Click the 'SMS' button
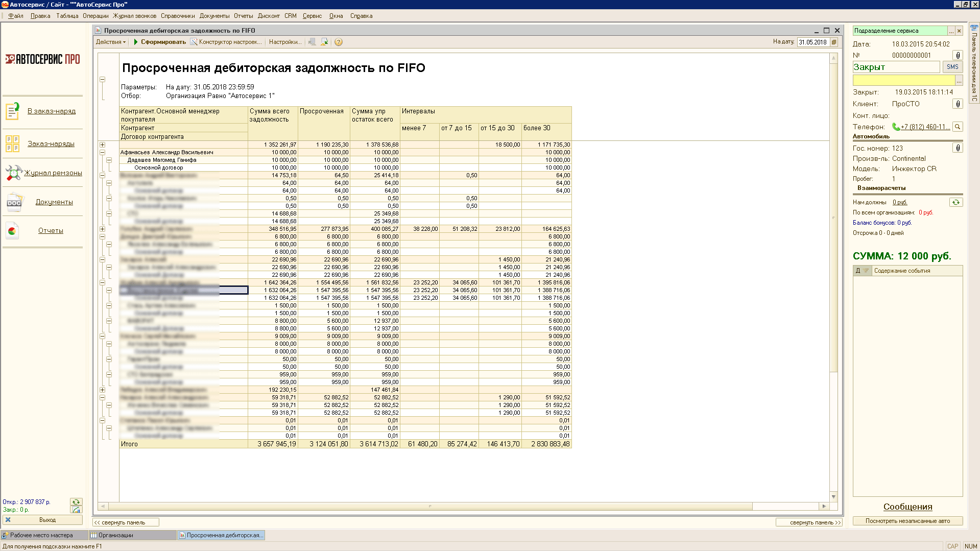The image size is (980, 551). pyautogui.click(x=952, y=67)
